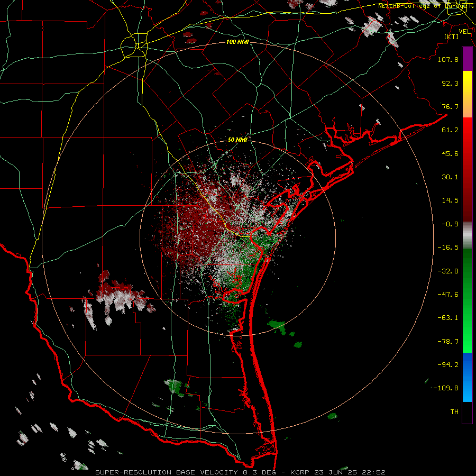Image resolution: width=476 pixels, height=476 pixels.
Task: Click the KCRP station identifier in the caption
Action: click(x=300, y=472)
